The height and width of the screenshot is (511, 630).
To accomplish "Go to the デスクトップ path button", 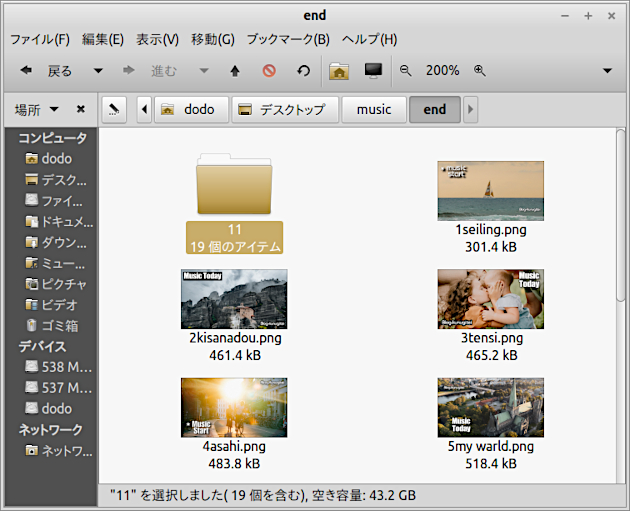I will pos(285,109).
